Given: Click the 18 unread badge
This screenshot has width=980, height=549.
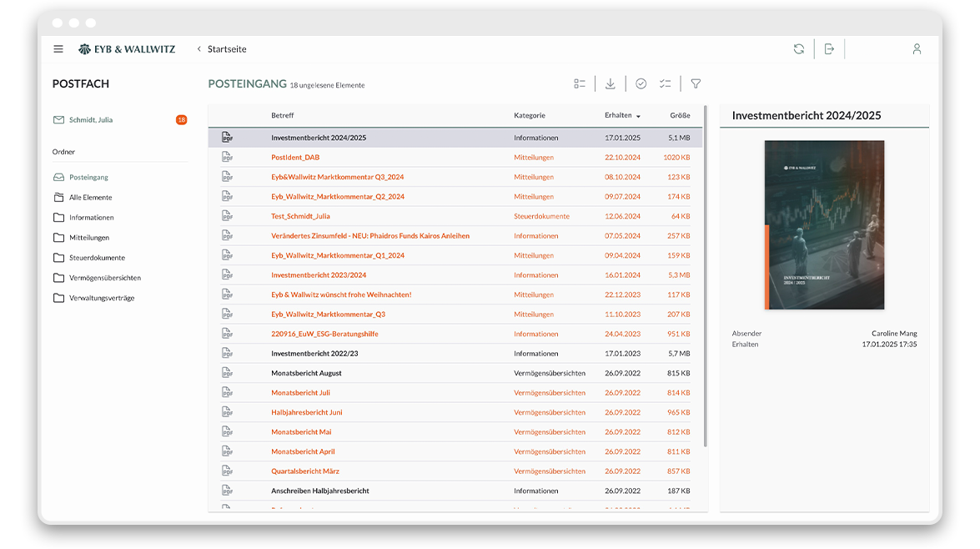Looking at the screenshot, I should point(181,119).
